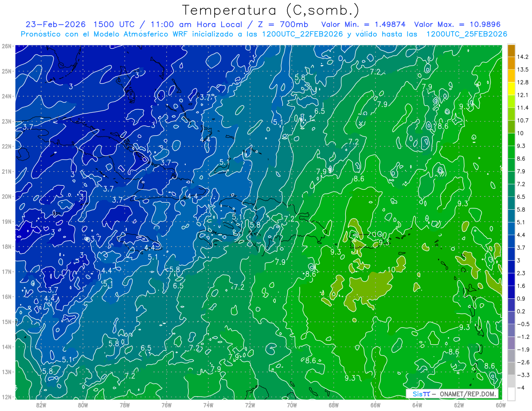
Task: Click the "64W" longitude axis label
Action: tap(417, 405)
